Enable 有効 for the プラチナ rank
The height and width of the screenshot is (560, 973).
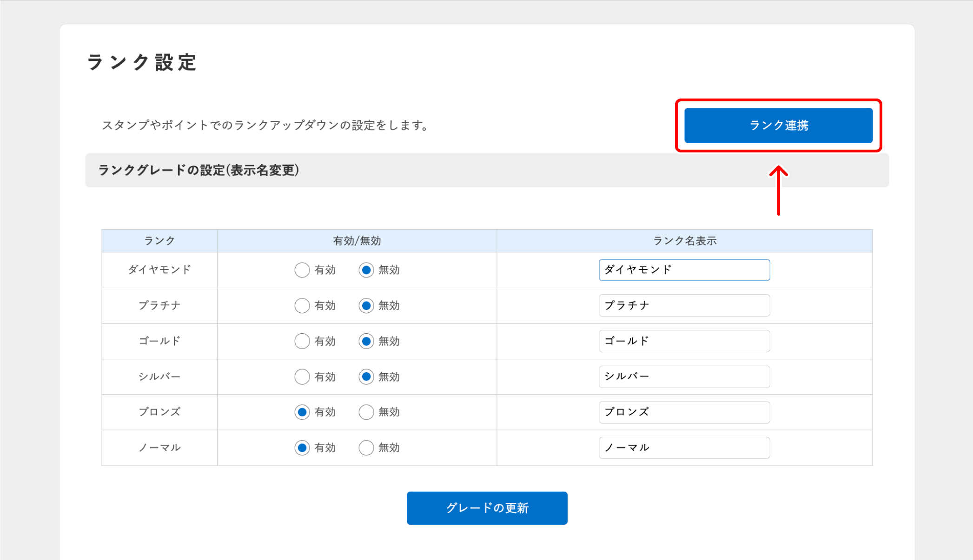(302, 306)
